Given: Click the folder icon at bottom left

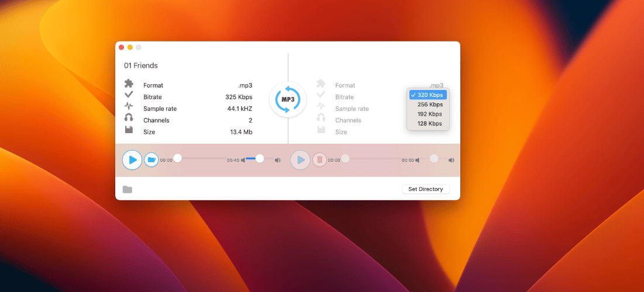Looking at the screenshot, I should [128, 189].
